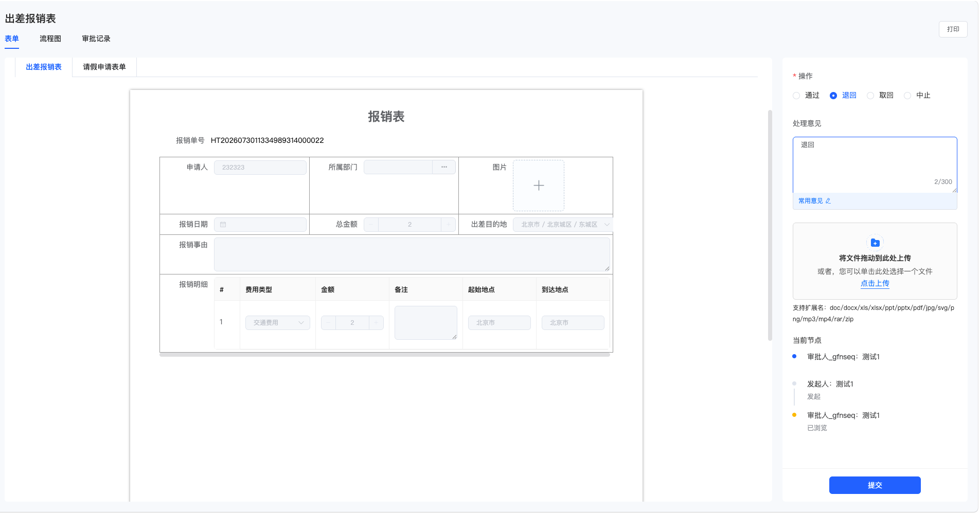Click the plus icon to add an image
This screenshot has width=980, height=514.
[x=539, y=186]
